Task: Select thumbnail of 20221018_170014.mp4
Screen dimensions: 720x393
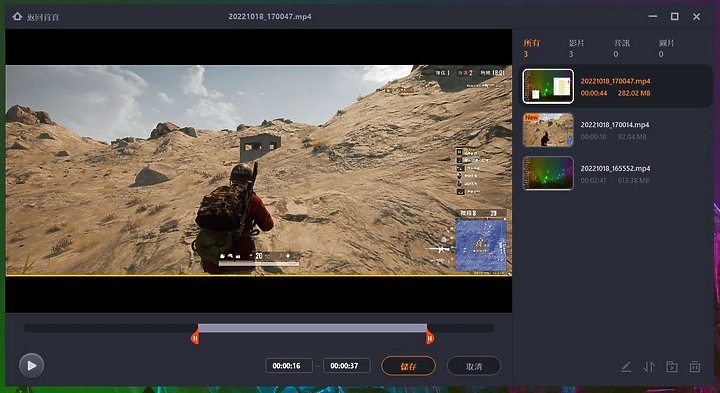Action: click(548, 130)
